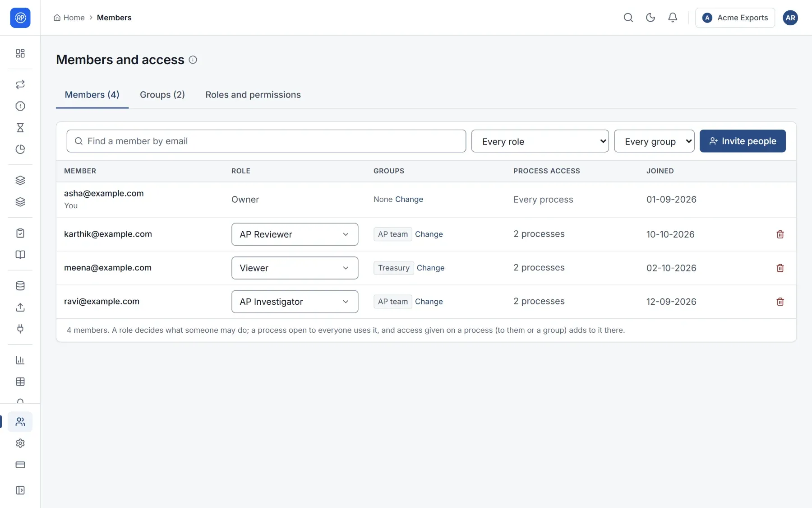This screenshot has width=812, height=508.
Task: Click the AP team tag in karthik's row
Action: [393, 234]
